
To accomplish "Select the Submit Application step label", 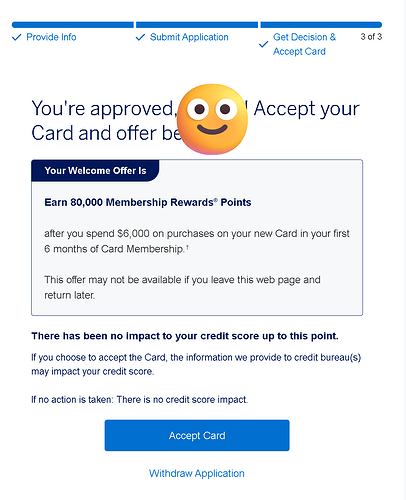I will (x=189, y=37).
